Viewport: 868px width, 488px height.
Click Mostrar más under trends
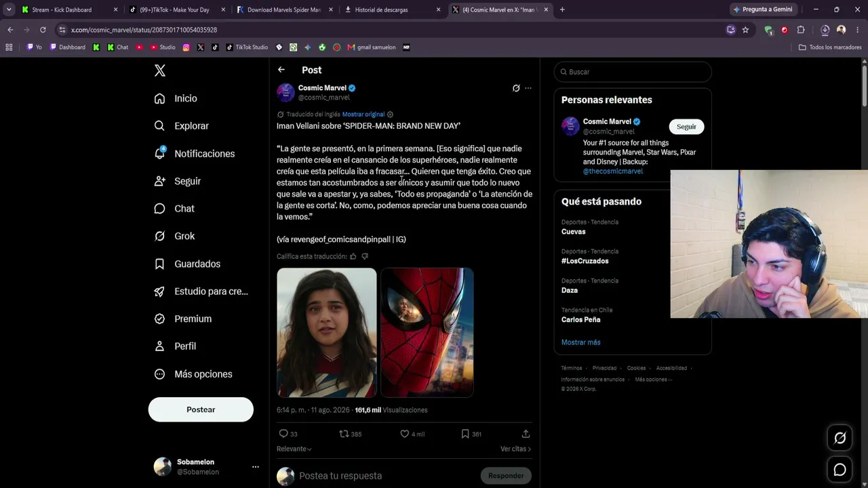[x=581, y=342]
